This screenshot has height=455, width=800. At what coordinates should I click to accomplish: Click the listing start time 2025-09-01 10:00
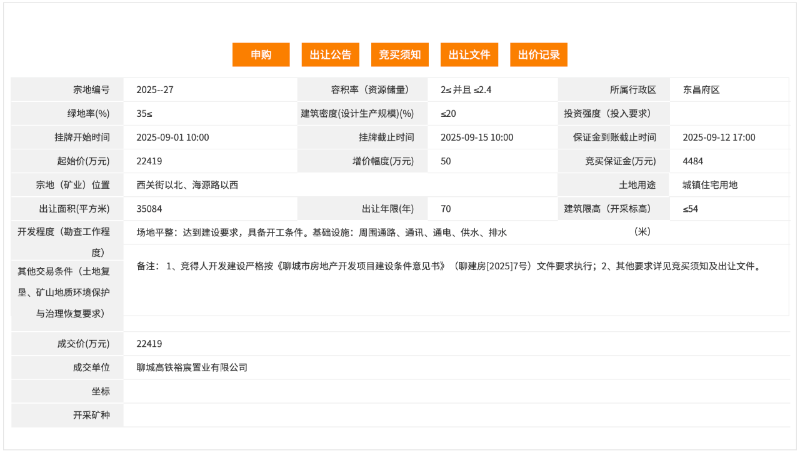click(173, 137)
